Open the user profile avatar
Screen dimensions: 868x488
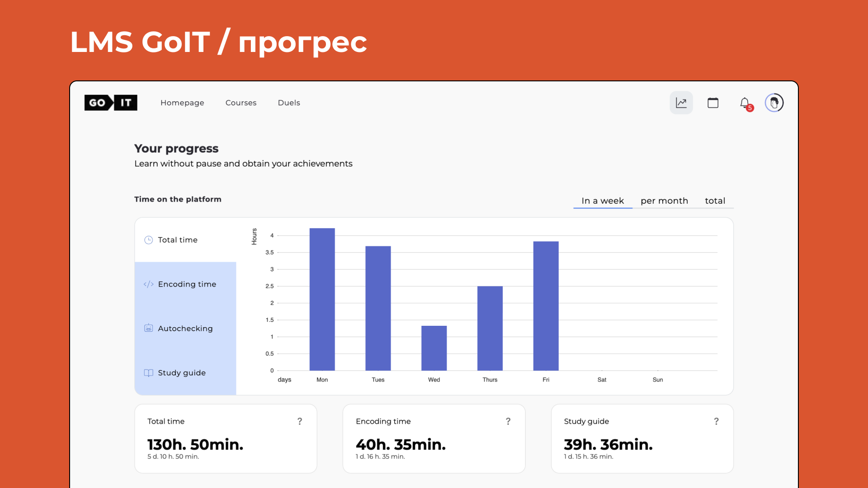click(774, 103)
